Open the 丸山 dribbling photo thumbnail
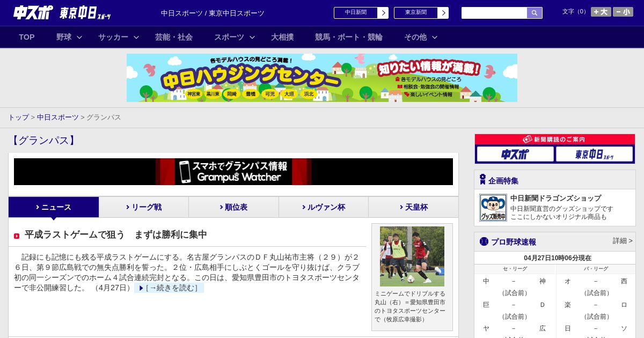 412,256
